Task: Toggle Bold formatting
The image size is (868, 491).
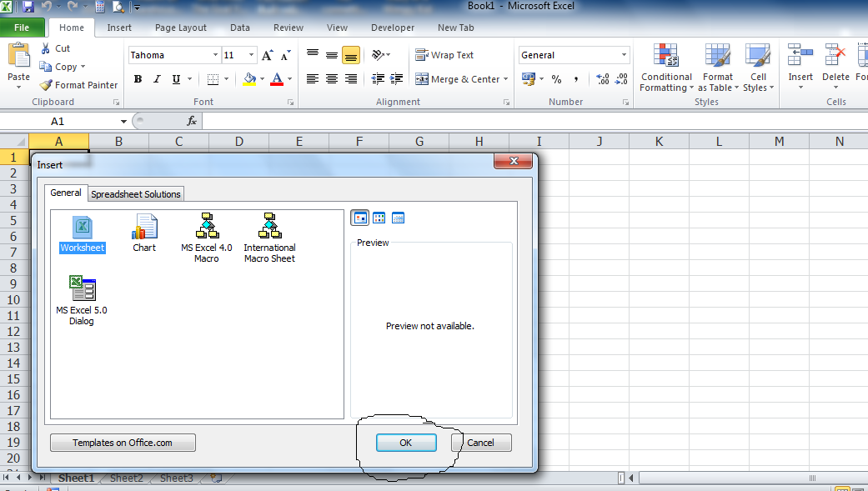Action: click(x=138, y=79)
